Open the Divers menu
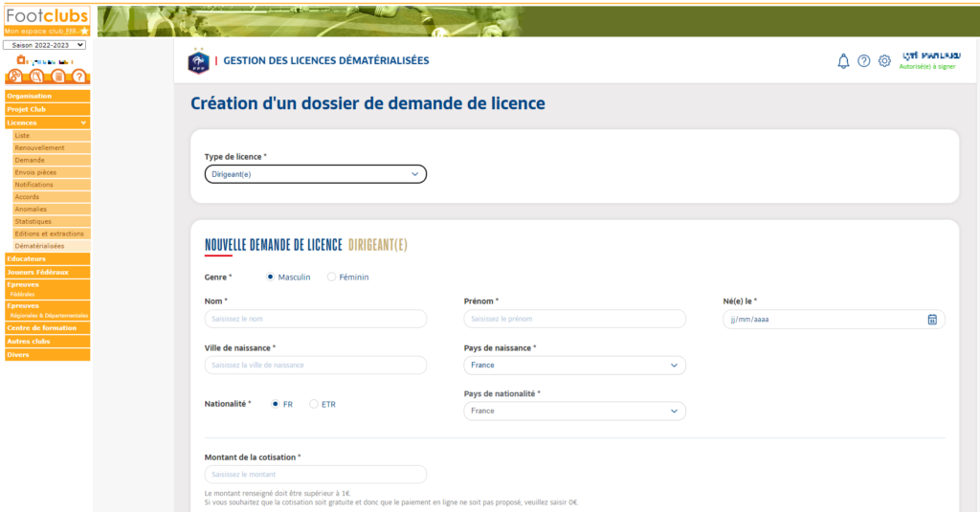980x512 pixels. 48,354
